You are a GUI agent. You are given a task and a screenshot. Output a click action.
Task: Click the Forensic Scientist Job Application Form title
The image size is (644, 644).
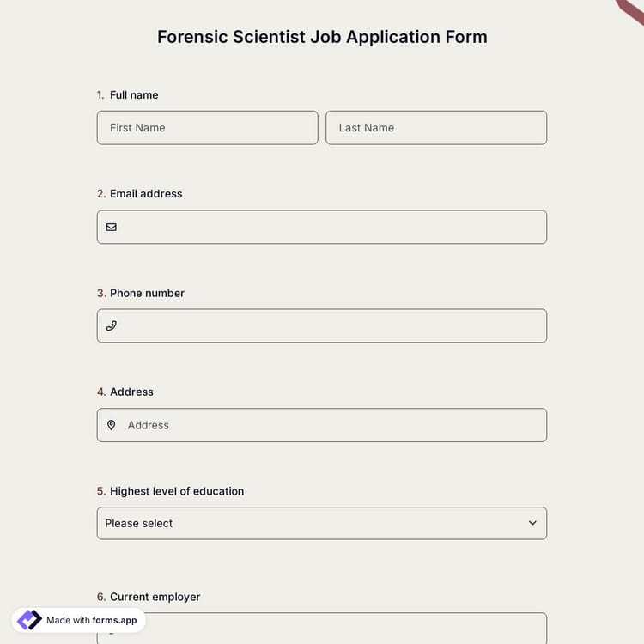click(x=322, y=37)
